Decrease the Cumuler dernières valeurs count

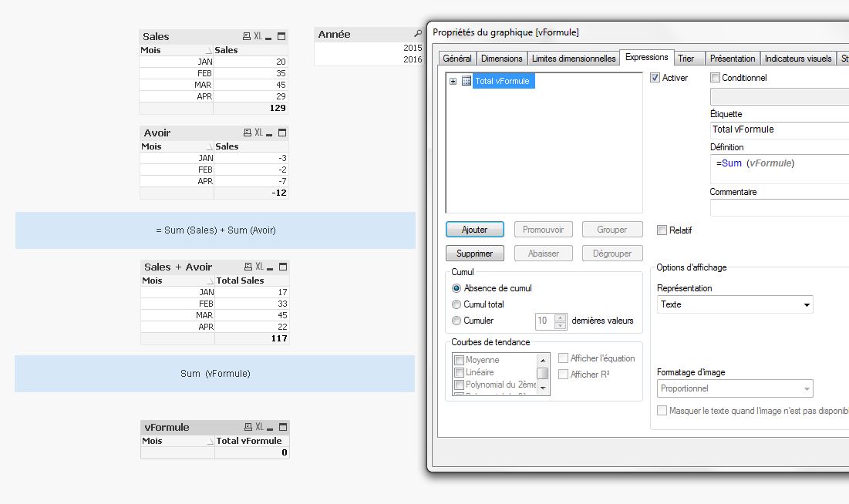click(x=561, y=324)
